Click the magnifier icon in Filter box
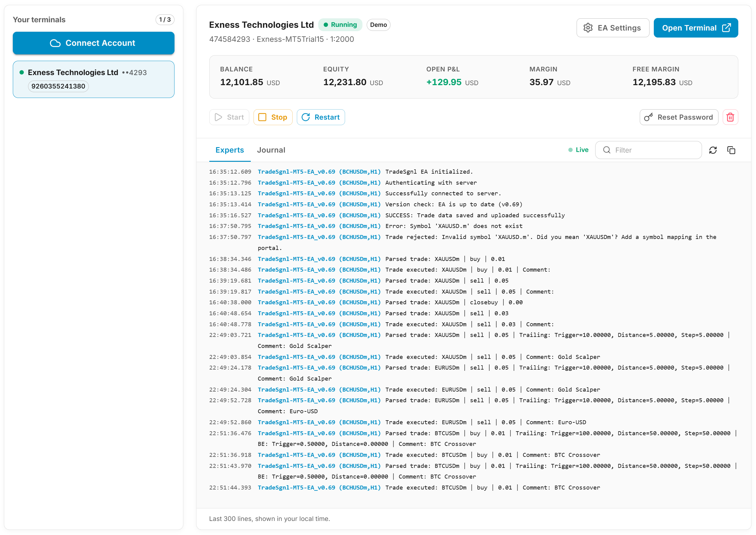 (607, 150)
